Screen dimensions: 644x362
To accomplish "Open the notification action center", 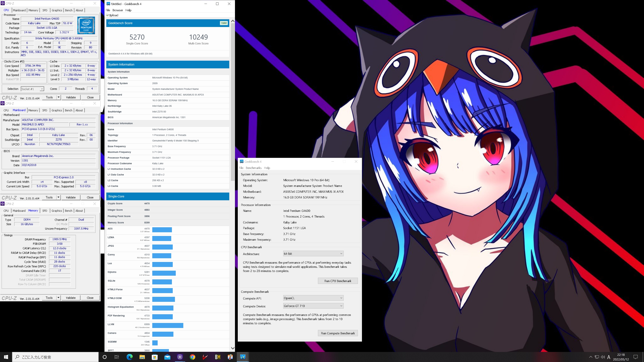I will 635,357.
